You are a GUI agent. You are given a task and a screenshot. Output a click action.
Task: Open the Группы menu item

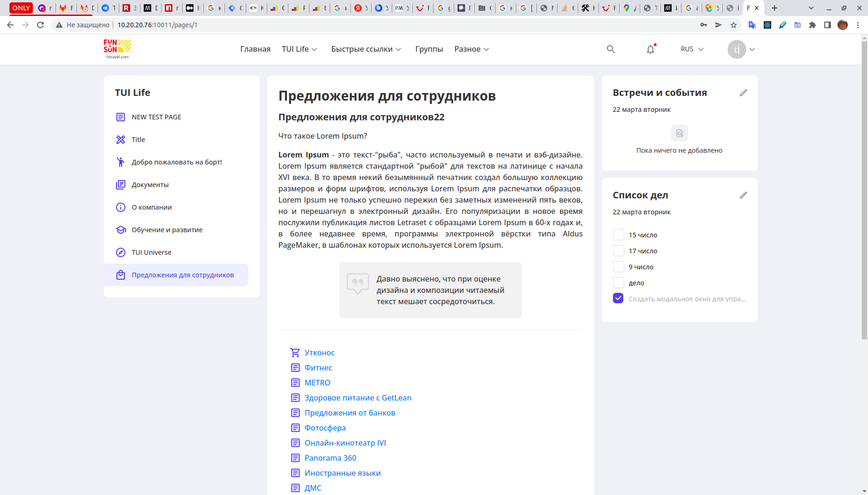(429, 49)
